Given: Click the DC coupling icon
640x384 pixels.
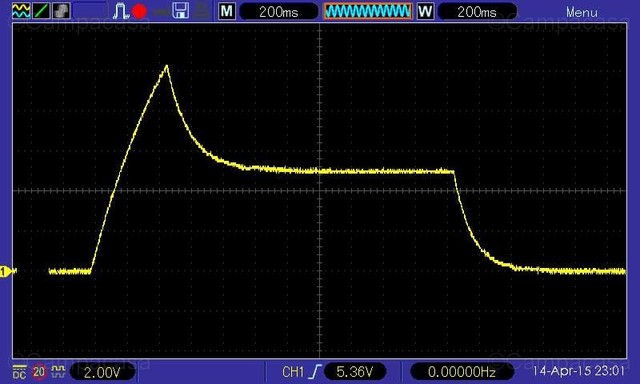Looking at the screenshot, I should coord(19,372).
